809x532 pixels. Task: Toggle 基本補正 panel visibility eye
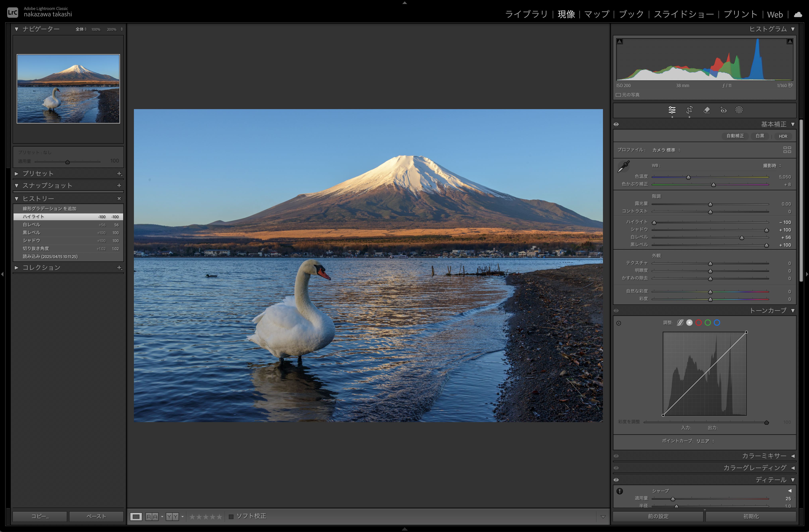click(616, 124)
